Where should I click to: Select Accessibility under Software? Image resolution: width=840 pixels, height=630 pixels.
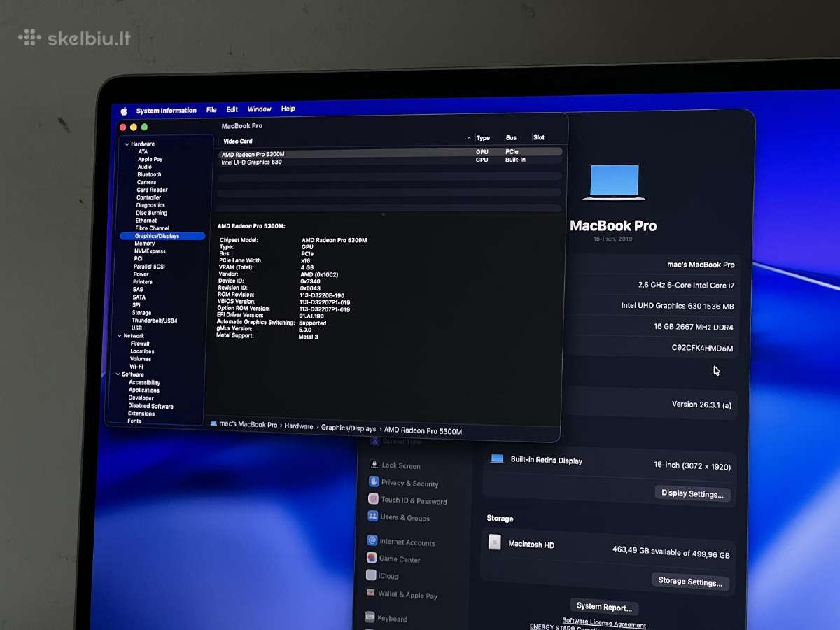[x=144, y=383]
